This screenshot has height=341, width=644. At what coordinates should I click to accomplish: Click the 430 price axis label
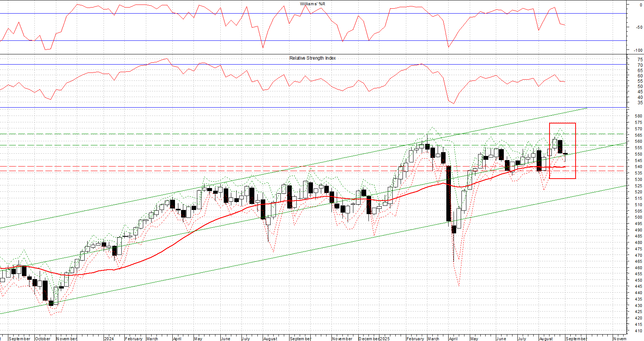point(639,306)
